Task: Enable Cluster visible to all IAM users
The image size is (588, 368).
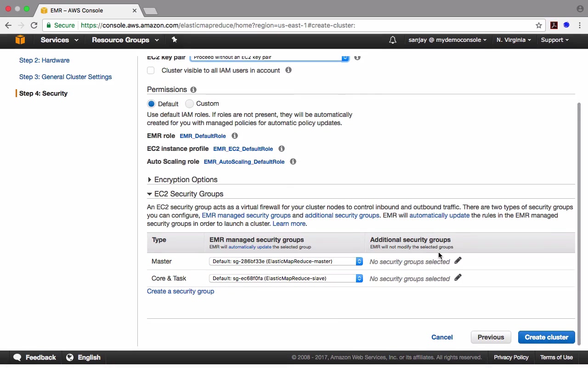Action: [x=151, y=70]
